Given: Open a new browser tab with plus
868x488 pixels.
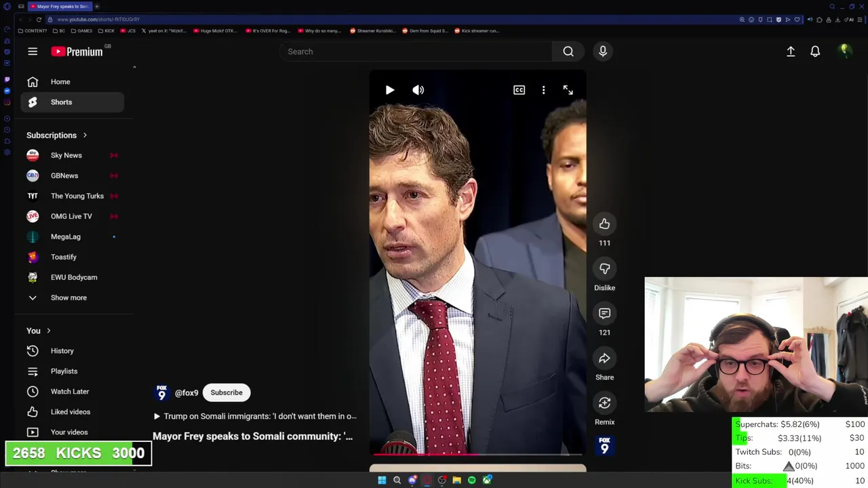Looking at the screenshot, I should pyautogui.click(x=97, y=6).
